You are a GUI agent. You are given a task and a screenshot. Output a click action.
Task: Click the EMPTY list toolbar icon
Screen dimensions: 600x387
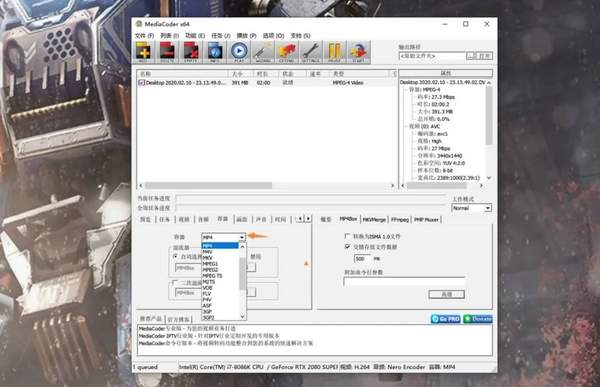click(191, 52)
